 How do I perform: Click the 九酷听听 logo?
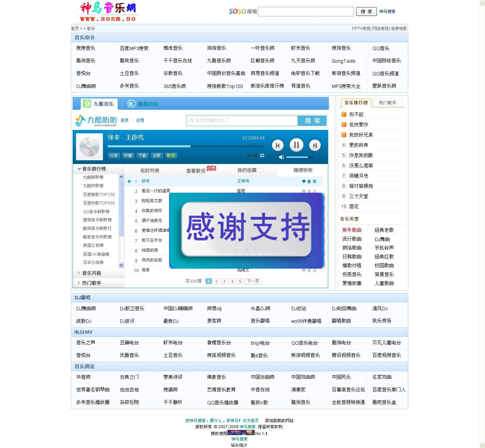[x=96, y=120]
